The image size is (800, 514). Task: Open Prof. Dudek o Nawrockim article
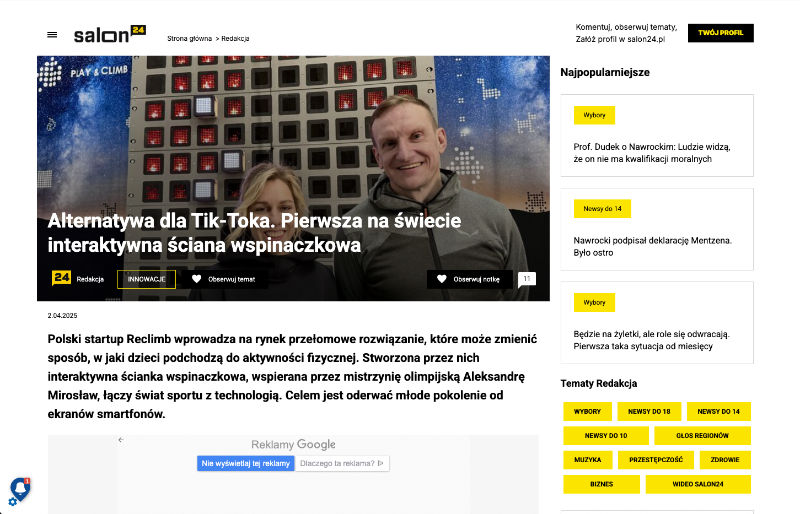pos(652,153)
